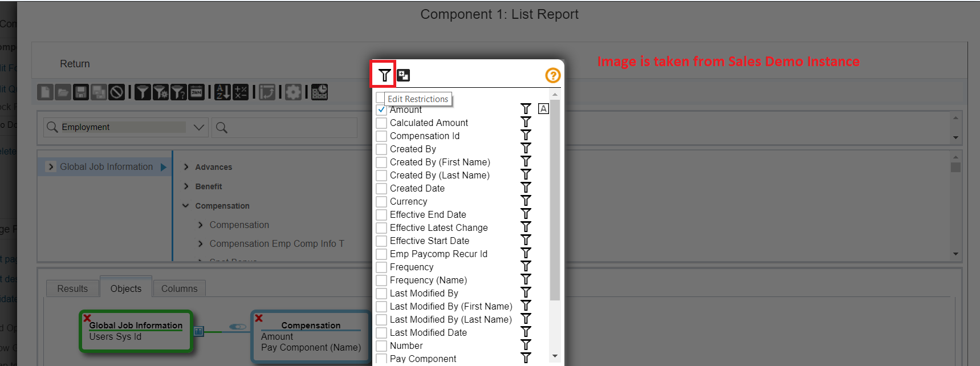Switch to the Results tab
The width and height of the screenshot is (980, 366).
point(72,288)
